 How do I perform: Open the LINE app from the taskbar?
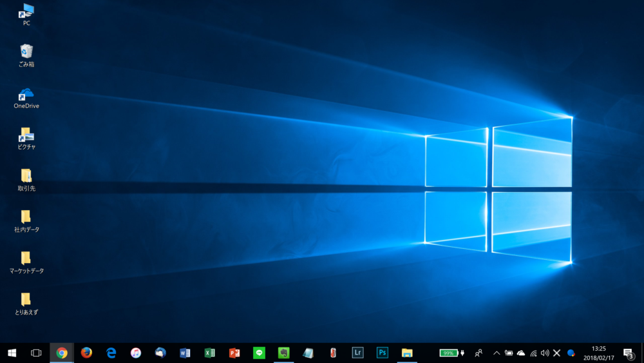point(259,353)
